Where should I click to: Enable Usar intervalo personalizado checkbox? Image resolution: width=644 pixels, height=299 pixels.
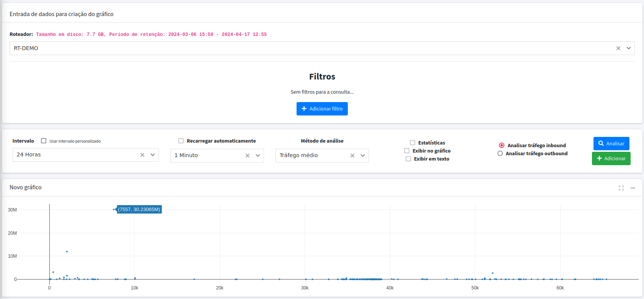point(44,141)
